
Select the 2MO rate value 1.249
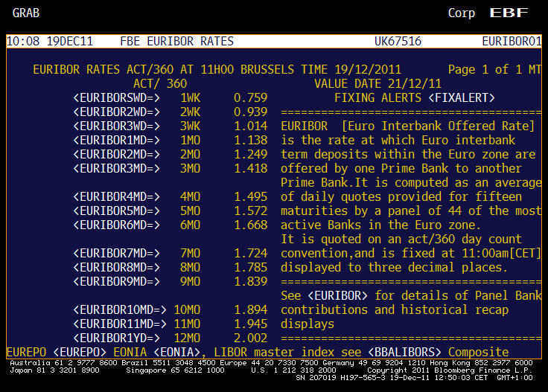coord(251,154)
